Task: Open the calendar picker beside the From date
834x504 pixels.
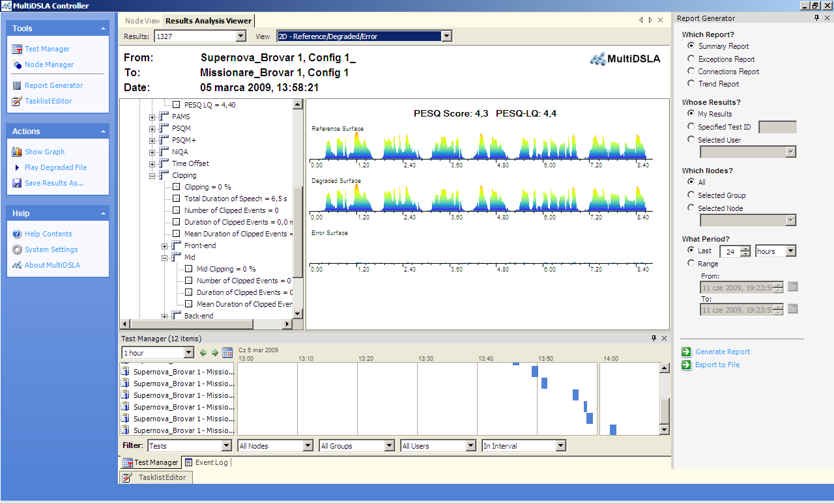Action: point(792,287)
